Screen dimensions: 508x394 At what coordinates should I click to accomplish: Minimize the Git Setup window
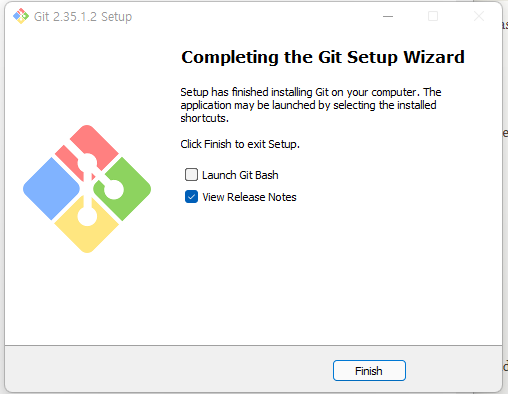(388, 16)
